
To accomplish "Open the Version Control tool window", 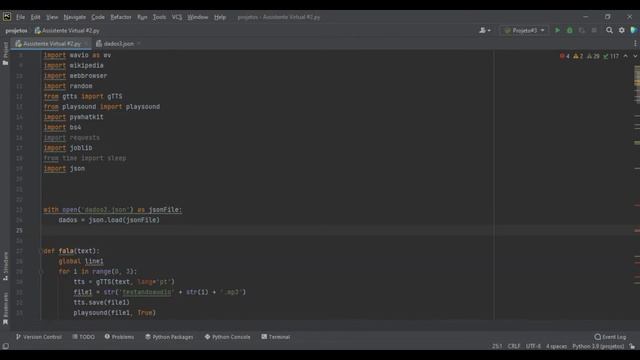I will tap(39, 337).
